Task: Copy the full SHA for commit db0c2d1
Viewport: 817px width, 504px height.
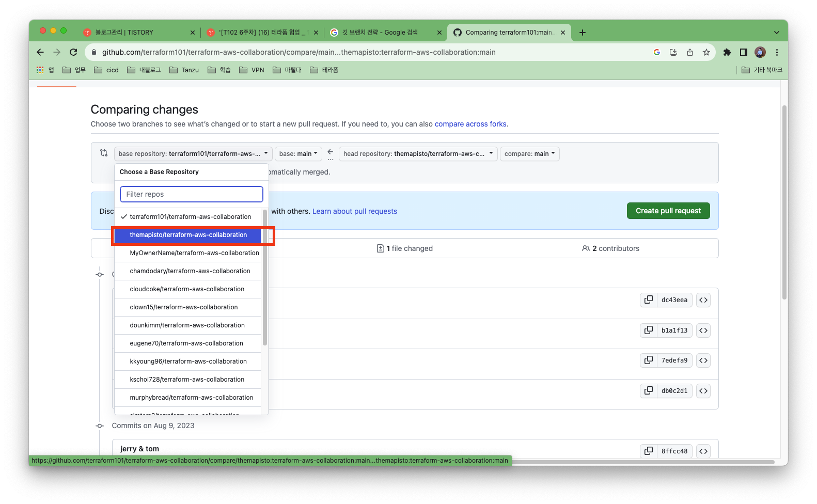Action: pos(649,391)
